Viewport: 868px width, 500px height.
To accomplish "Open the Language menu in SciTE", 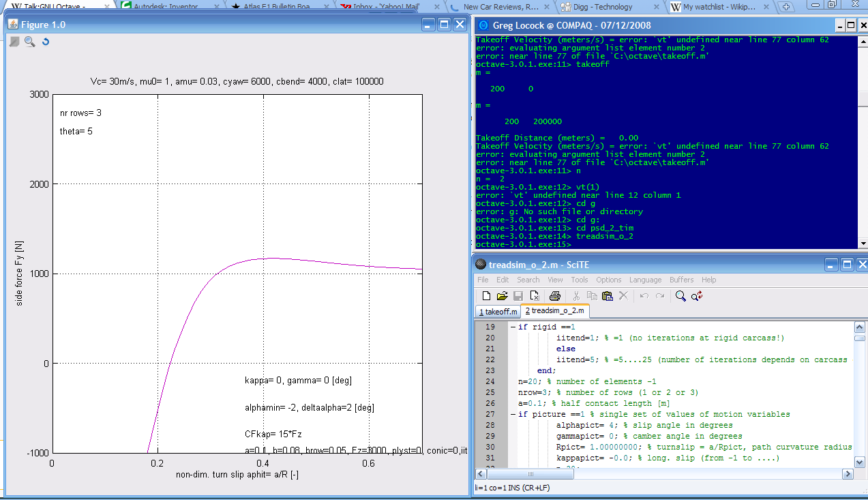I will tap(645, 280).
